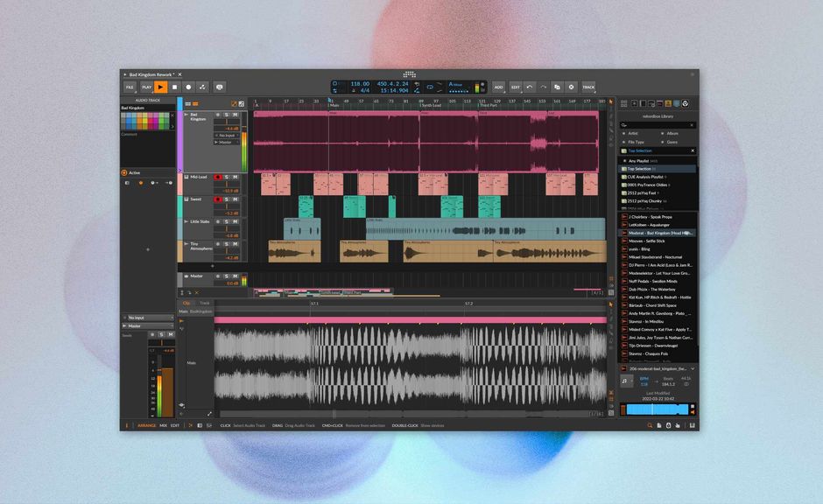The image size is (823, 504).
Task: Switch to the Track tab in detail editor
Action: (x=204, y=303)
